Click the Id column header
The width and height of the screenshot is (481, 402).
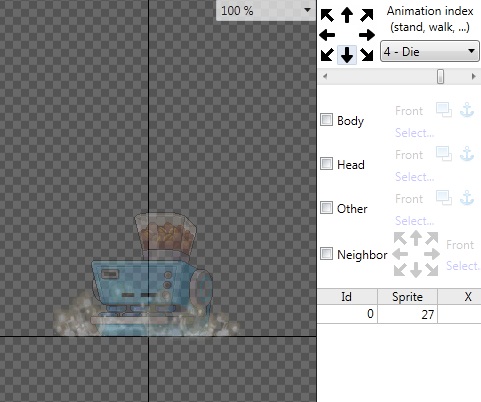click(x=347, y=296)
